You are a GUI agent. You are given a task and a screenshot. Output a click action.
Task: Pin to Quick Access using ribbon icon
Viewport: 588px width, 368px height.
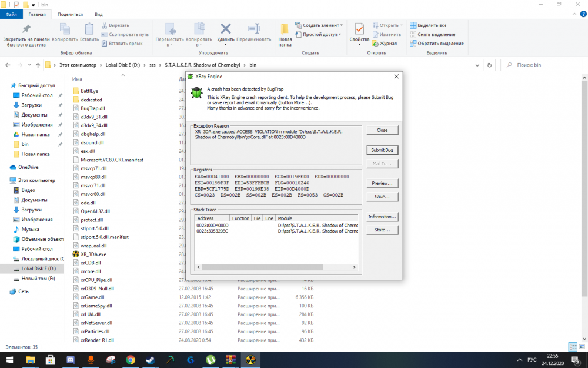click(x=25, y=29)
